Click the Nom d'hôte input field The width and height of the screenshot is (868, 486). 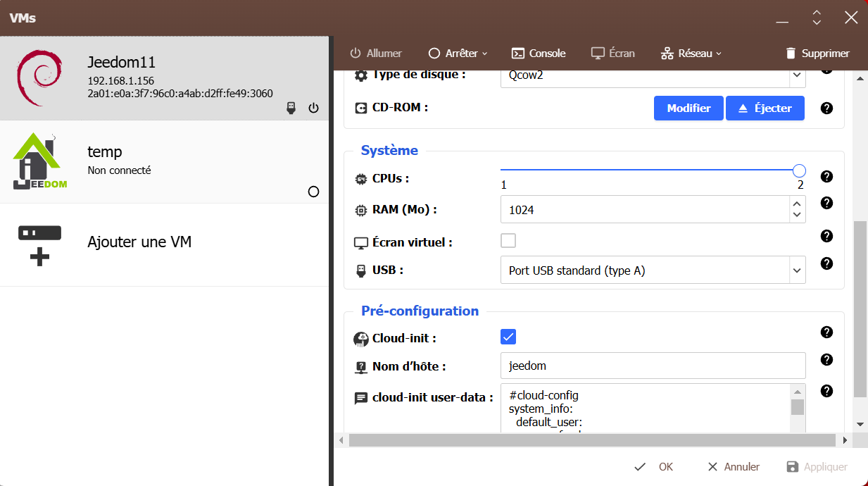pyautogui.click(x=653, y=366)
